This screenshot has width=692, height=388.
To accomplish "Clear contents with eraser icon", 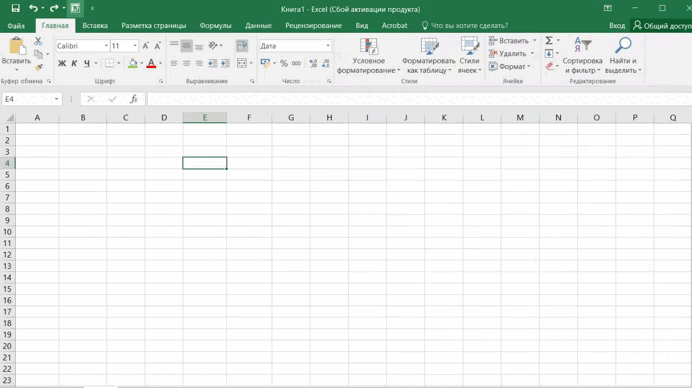I will tap(549, 66).
